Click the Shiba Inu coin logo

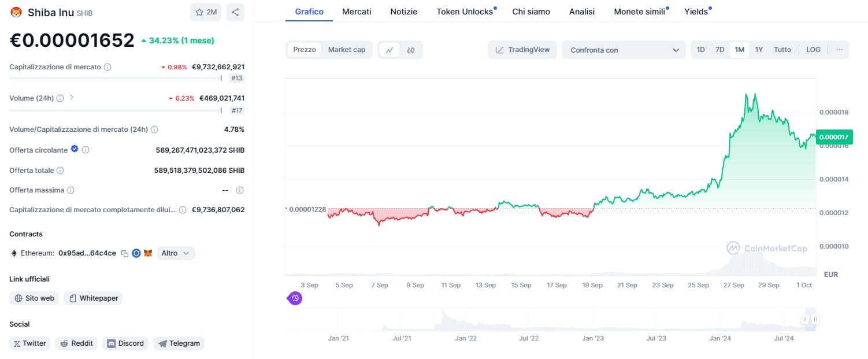point(16,12)
